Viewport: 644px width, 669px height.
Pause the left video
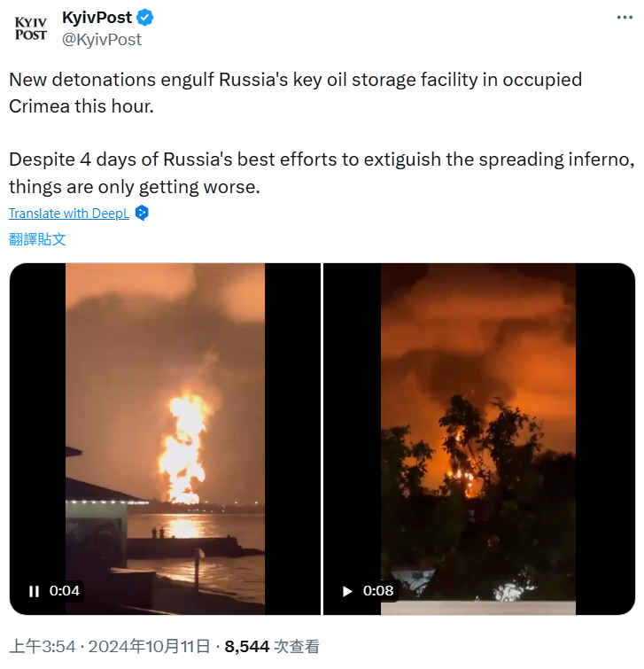[x=34, y=591]
